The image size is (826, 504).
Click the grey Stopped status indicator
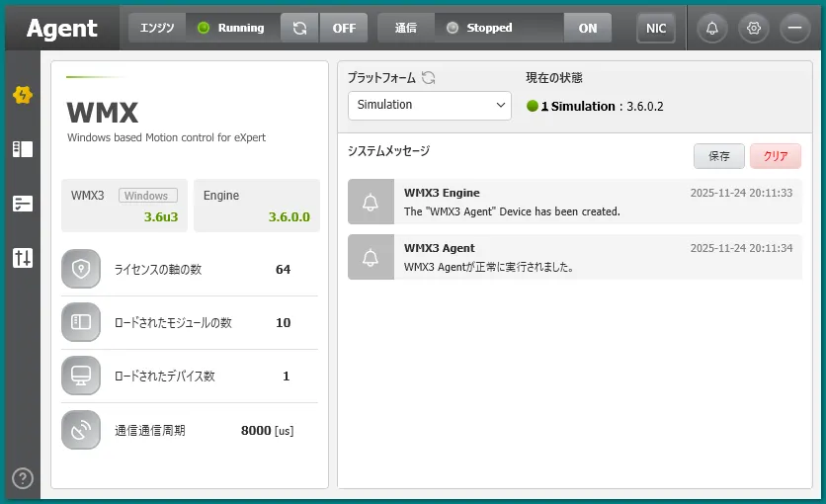click(x=453, y=28)
